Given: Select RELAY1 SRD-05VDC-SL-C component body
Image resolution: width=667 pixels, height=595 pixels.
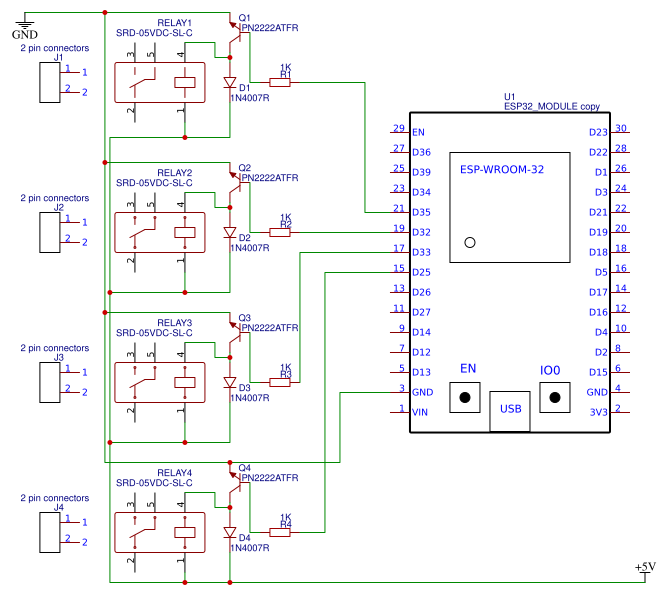Looking at the screenshot, I should click(160, 83).
